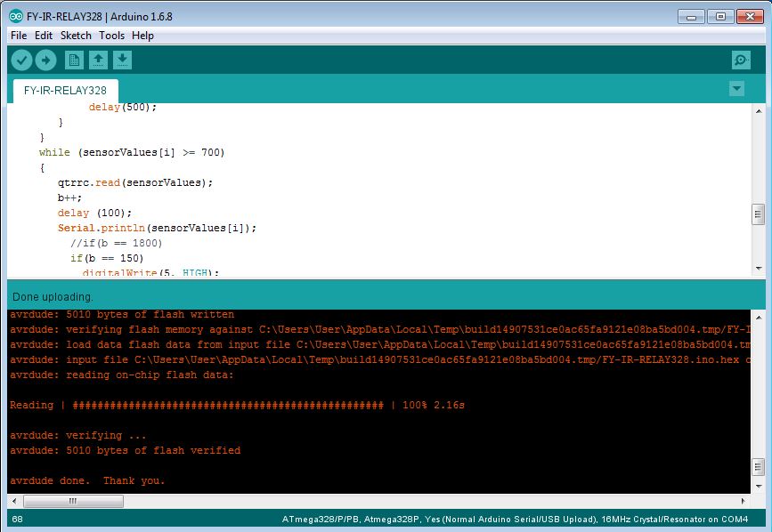
Task: Save the sketch with the Save icon
Action: (x=123, y=60)
